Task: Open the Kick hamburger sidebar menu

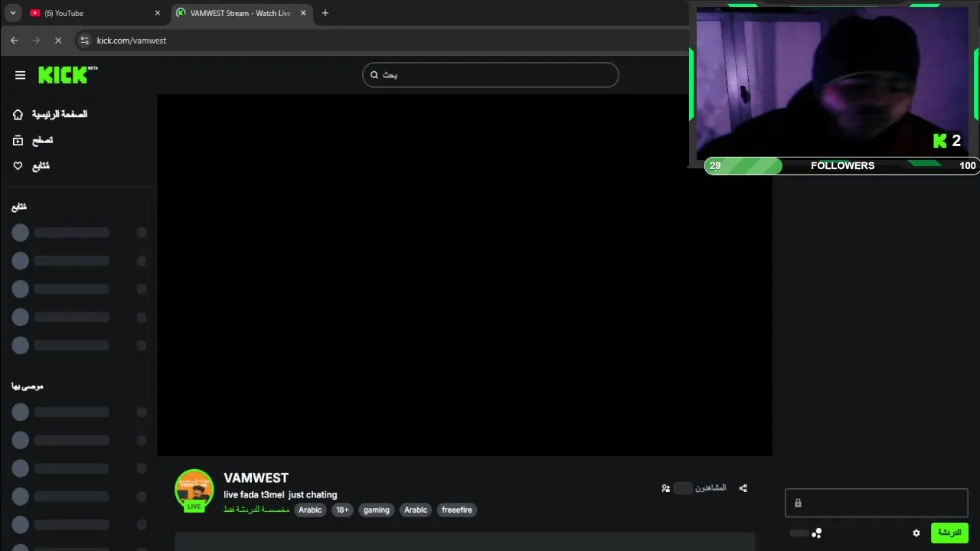Action: point(20,75)
